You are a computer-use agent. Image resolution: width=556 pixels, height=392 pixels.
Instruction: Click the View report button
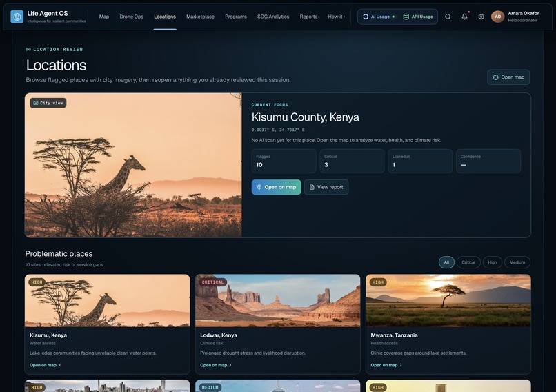coord(326,187)
